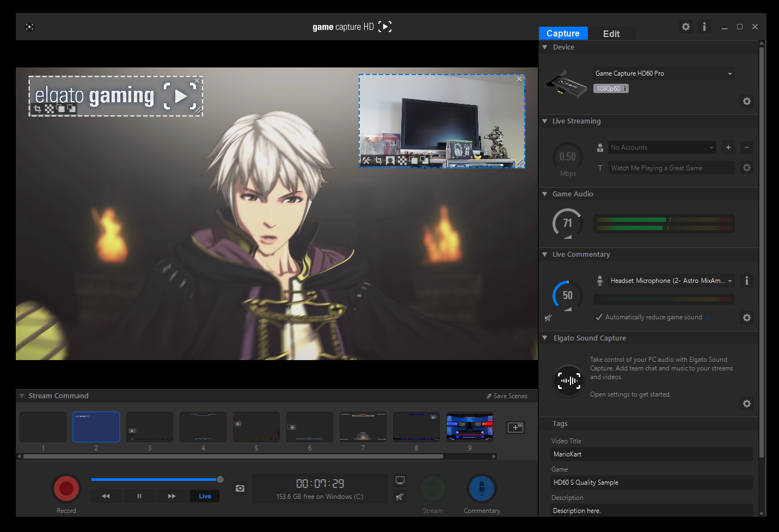Take a screenshot with camera icon
This screenshot has height=532, width=779.
[x=240, y=488]
